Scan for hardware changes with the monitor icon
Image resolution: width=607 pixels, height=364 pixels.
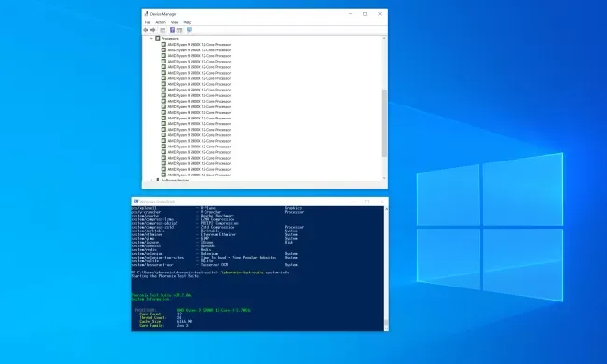pyautogui.click(x=190, y=30)
